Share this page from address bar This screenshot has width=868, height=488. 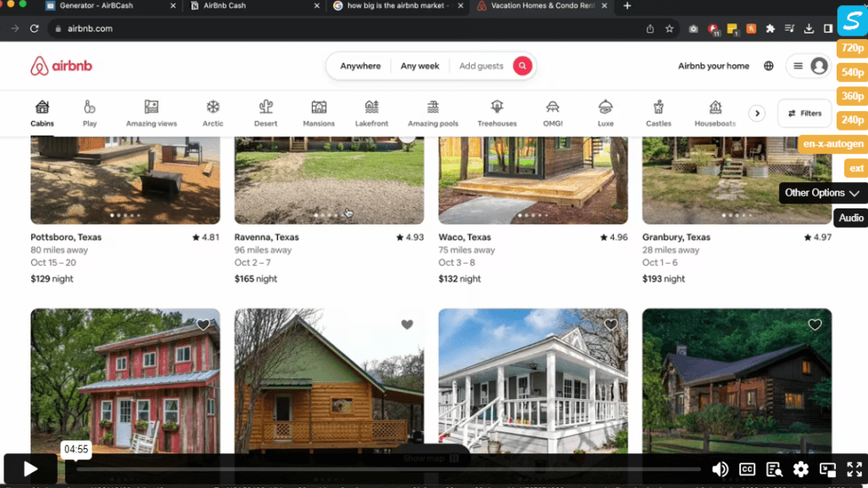(650, 28)
